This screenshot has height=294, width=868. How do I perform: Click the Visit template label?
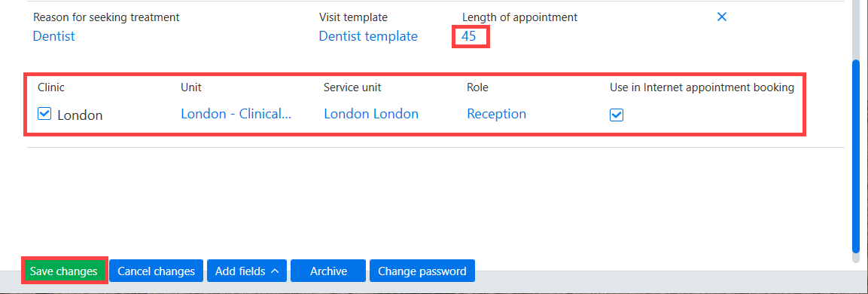click(353, 17)
